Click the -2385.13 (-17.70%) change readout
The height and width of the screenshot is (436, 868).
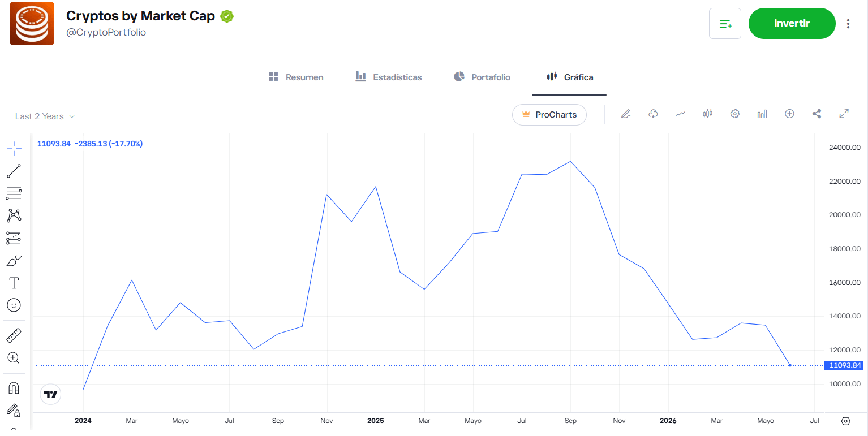click(x=109, y=144)
